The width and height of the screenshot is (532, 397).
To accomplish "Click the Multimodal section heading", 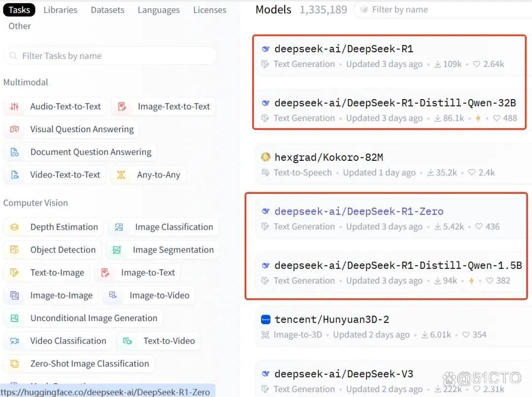I will click(x=26, y=82).
